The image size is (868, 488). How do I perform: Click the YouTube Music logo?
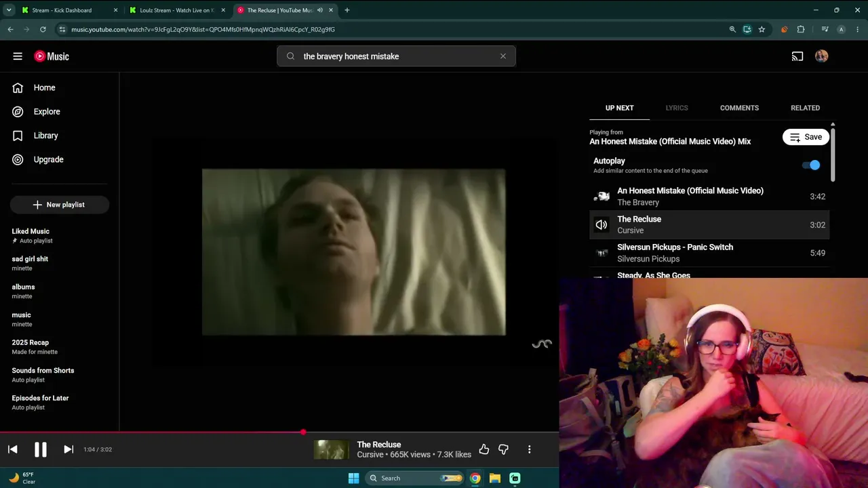point(52,56)
